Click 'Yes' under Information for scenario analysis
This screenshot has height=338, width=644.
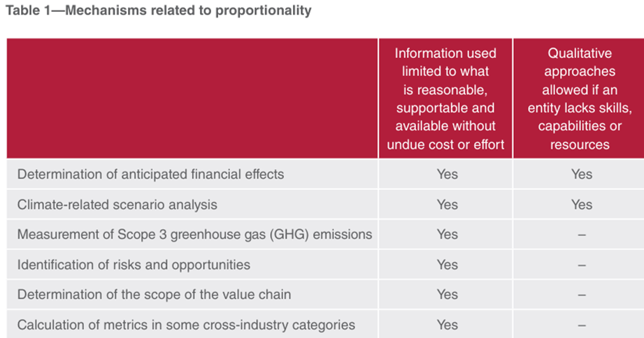446,205
